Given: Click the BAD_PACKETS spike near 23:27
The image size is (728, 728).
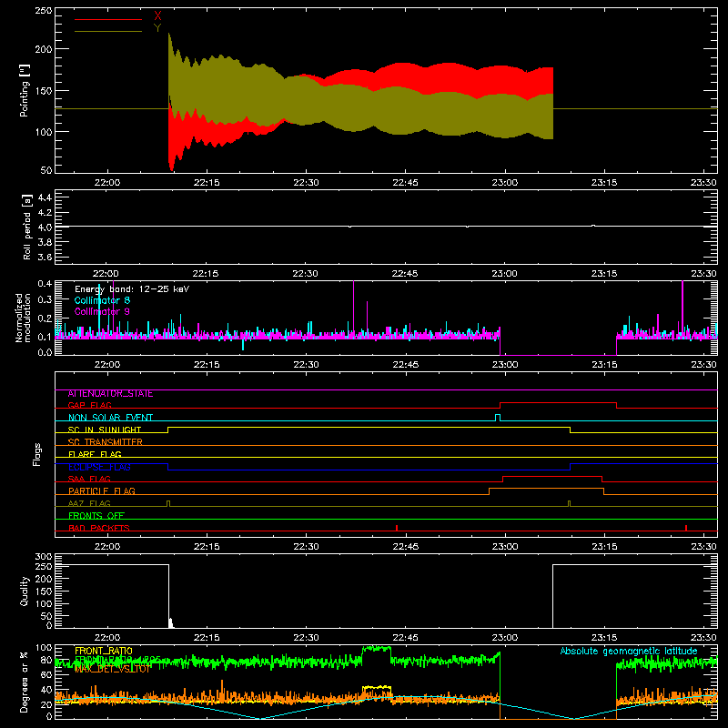Looking at the screenshot, I should tap(686, 528).
